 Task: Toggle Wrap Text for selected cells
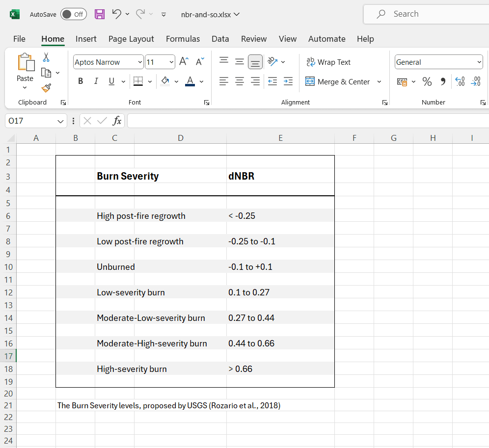tap(328, 62)
